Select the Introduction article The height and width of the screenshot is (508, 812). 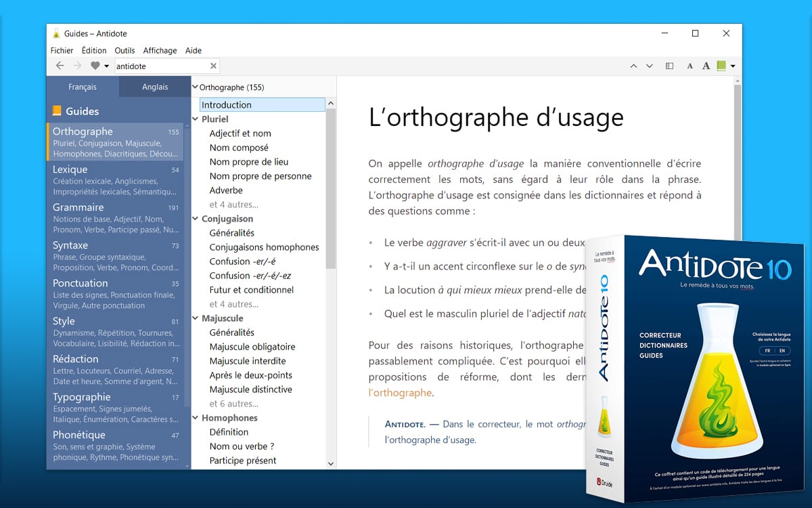[x=263, y=105]
